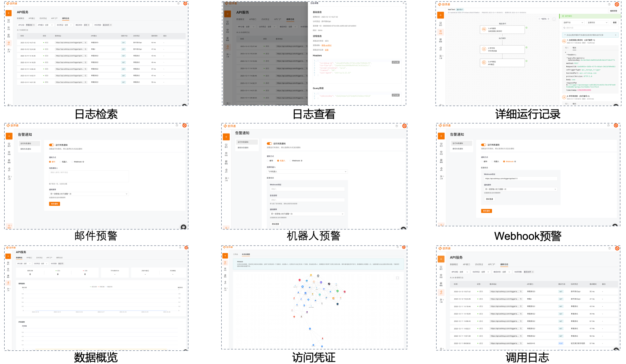Screen dimensions: 626x364
Task: Click 模板 sidebar icon in 邮件预警 panel
Action: 9,161
